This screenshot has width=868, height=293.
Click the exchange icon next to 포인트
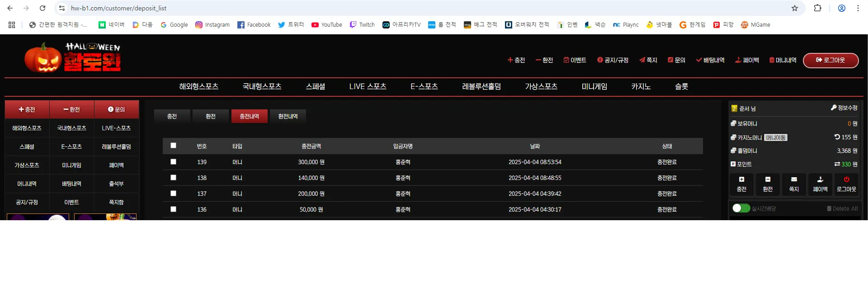(837, 164)
